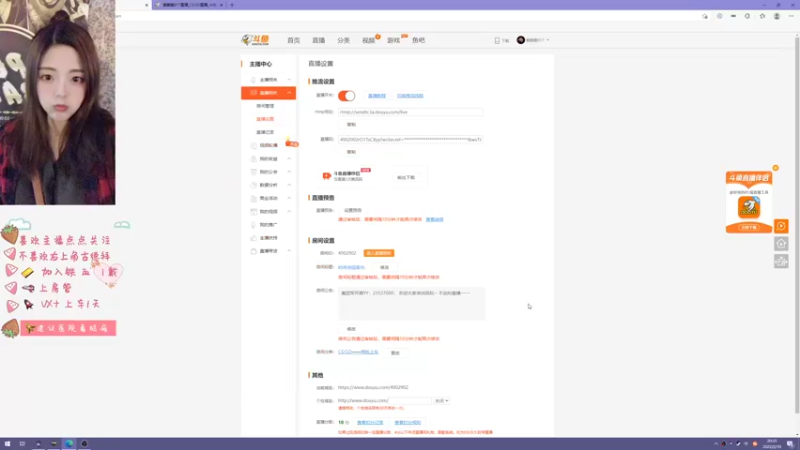Image resolution: width=800 pixels, height=450 pixels.
Task: Click the browser profile icon
Action: click(777, 16)
